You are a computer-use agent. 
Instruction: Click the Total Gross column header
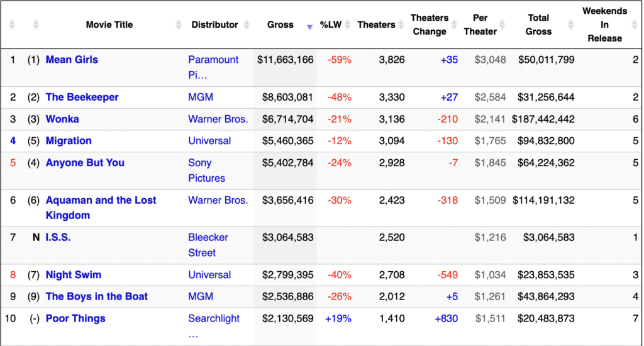[538, 25]
